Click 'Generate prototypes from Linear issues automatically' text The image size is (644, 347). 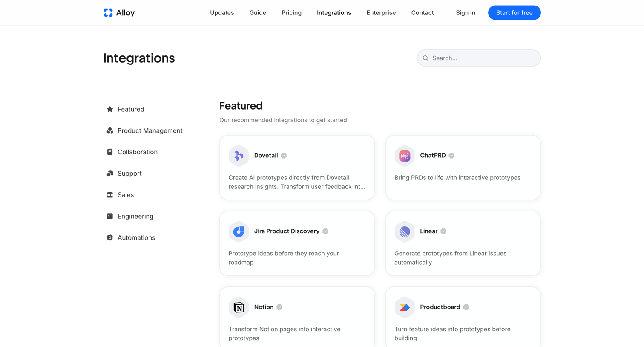(x=450, y=258)
